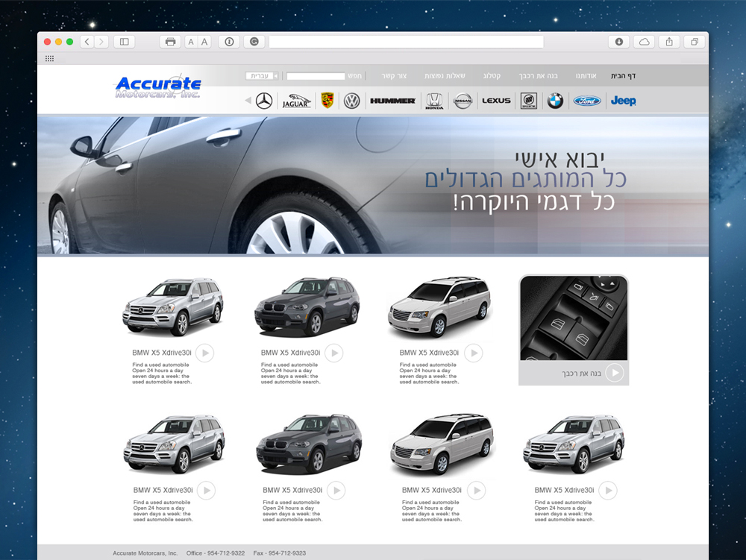Image resolution: width=746 pixels, height=560 pixels.
Task: Click the site search input field
Action: pyautogui.click(x=316, y=76)
